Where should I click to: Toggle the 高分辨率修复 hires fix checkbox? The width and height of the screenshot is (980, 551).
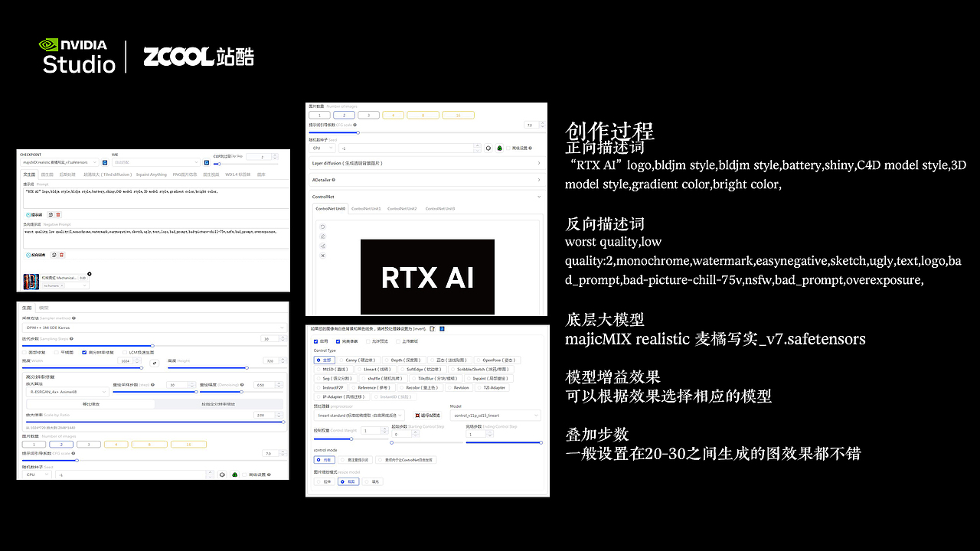pyautogui.click(x=84, y=352)
